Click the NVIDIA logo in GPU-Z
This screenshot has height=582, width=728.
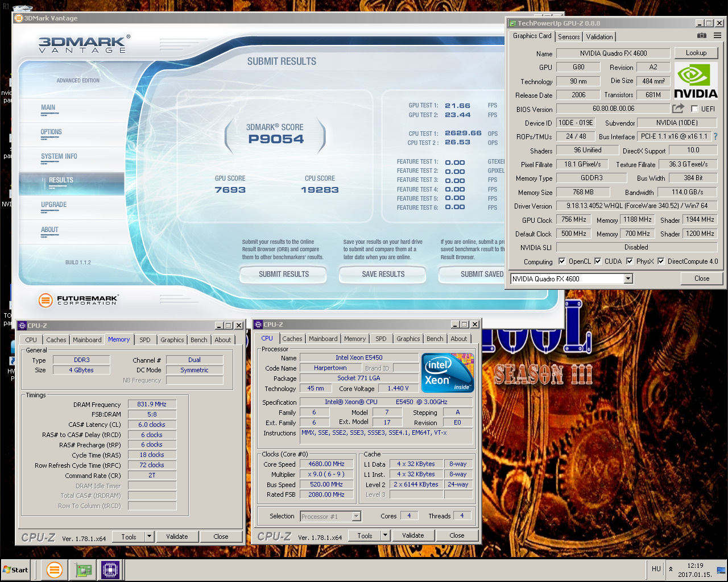pos(696,81)
